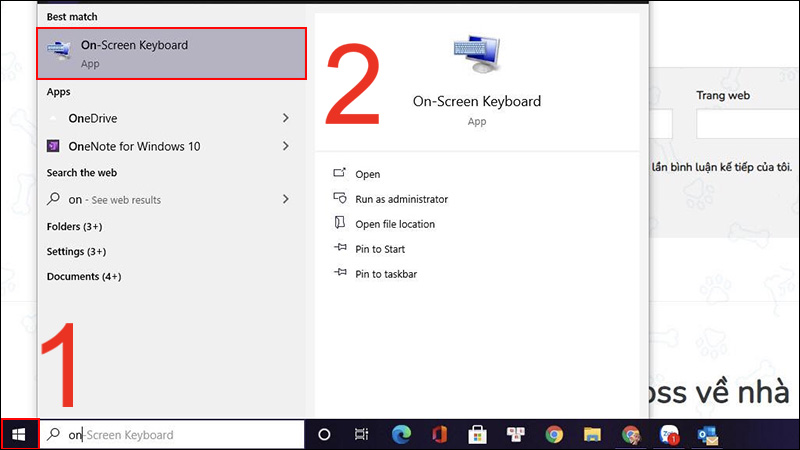Select On-Screen Keyboard best match result
This screenshot has width=800, height=450.
tap(171, 54)
